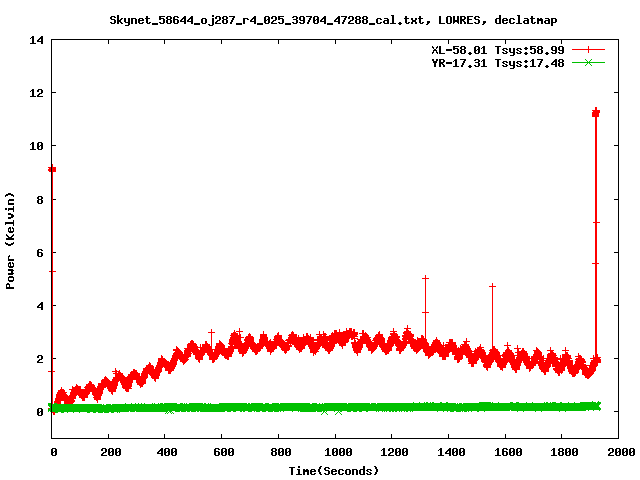Viewport: 640px width, 480px height.
Task: Select the XL-58.01 Tsys:58.99 legend label
Action: [498, 50]
